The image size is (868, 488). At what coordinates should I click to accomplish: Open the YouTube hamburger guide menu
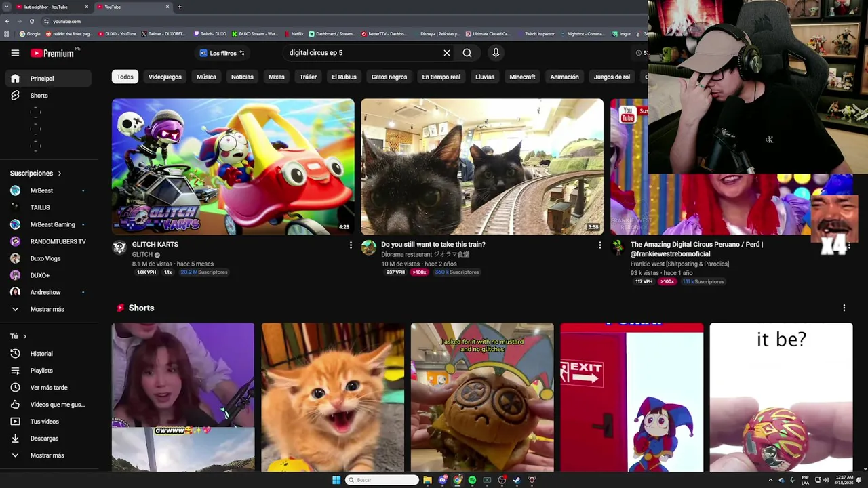click(x=15, y=53)
